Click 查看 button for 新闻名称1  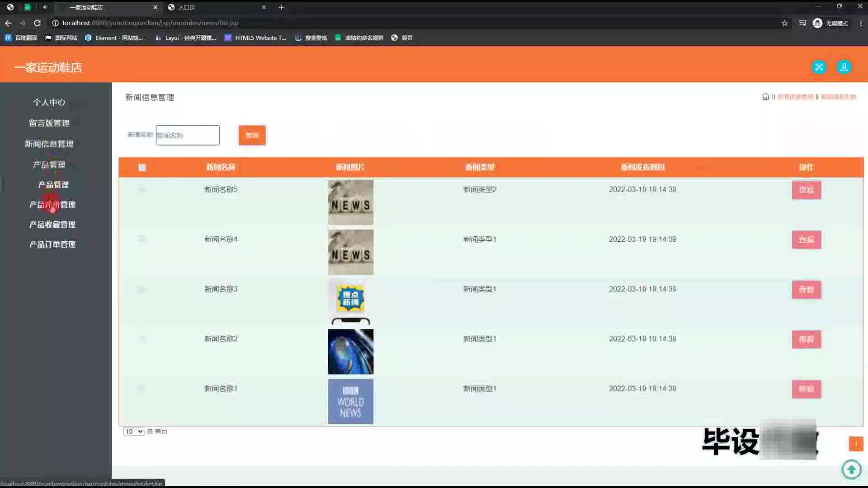807,389
